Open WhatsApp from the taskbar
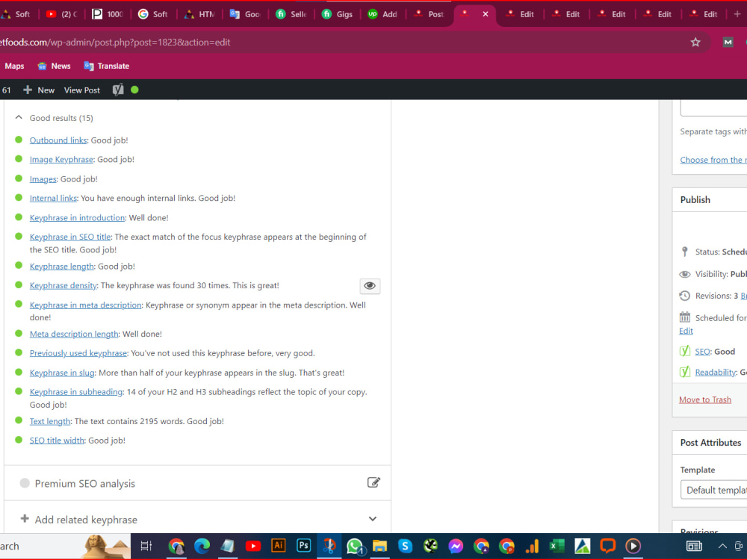This screenshot has height=560, width=747. (x=354, y=546)
